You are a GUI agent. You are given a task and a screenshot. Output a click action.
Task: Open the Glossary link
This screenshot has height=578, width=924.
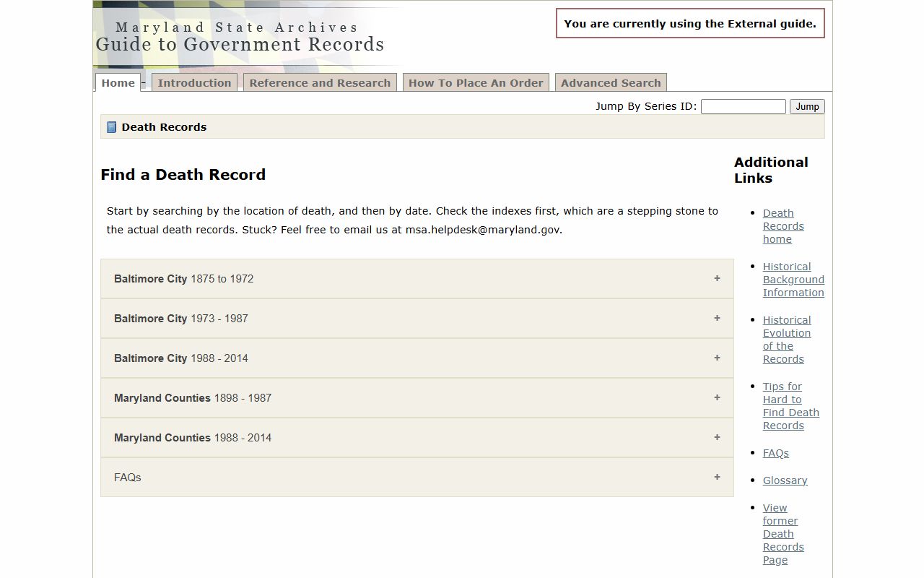point(785,480)
